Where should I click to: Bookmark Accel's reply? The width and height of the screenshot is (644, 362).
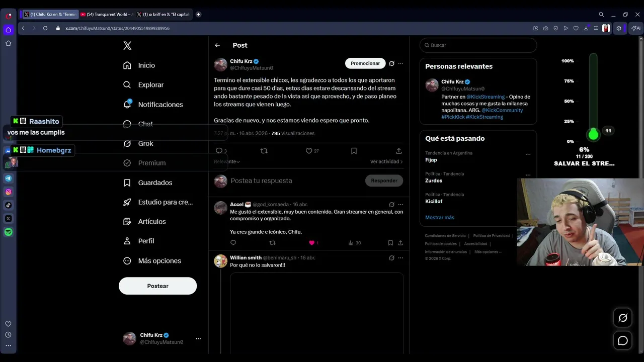390,243
